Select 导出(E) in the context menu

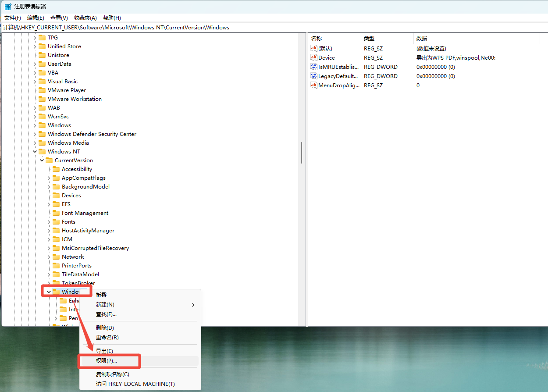pyautogui.click(x=104, y=351)
